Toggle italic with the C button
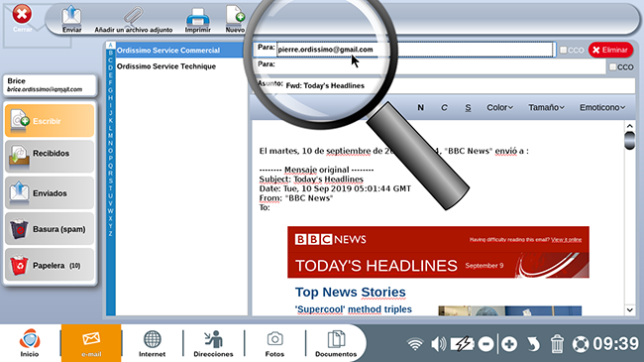Image resolution: width=644 pixels, height=362 pixels. tap(444, 107)
